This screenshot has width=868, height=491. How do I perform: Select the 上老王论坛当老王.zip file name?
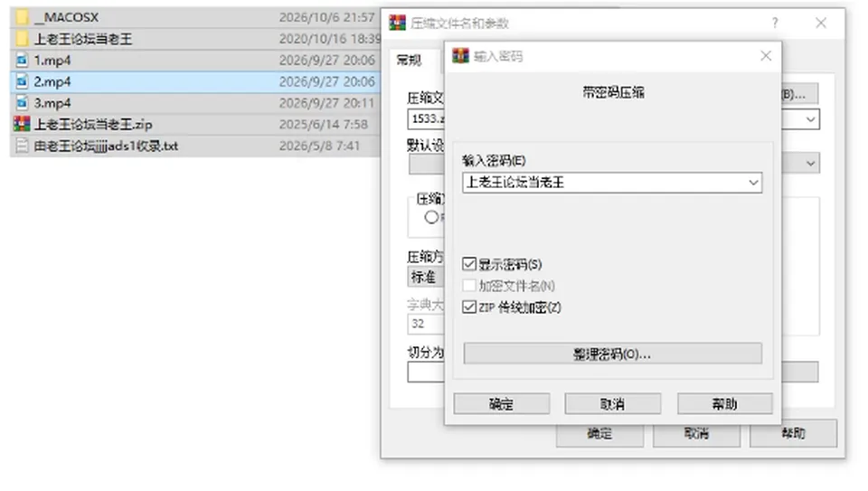pyautogui.click(x=93, y=124)
